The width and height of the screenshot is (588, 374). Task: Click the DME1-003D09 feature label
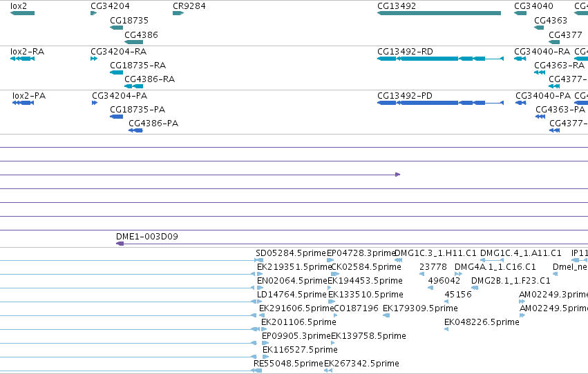147,236
